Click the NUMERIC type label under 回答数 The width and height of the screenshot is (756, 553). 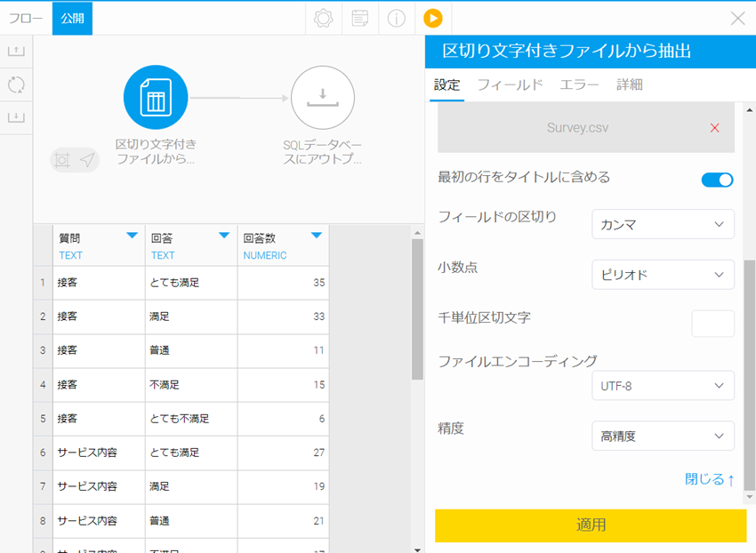click(x=265, y=255)
